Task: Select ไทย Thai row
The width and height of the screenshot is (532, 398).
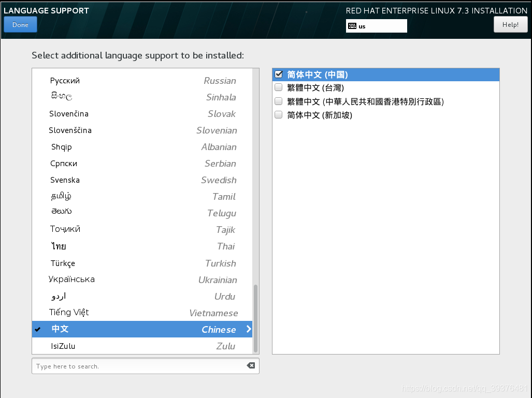Action: [x=142, y=246]
